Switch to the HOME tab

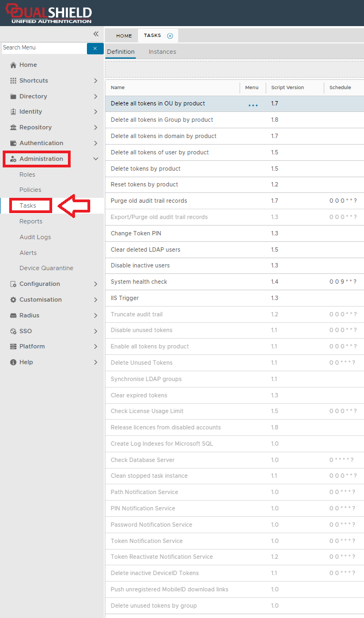point(124,36)
